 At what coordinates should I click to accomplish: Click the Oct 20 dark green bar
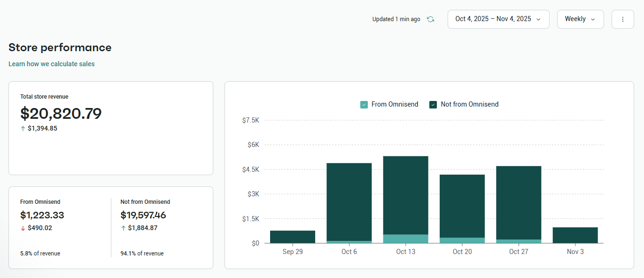point(462,206)
